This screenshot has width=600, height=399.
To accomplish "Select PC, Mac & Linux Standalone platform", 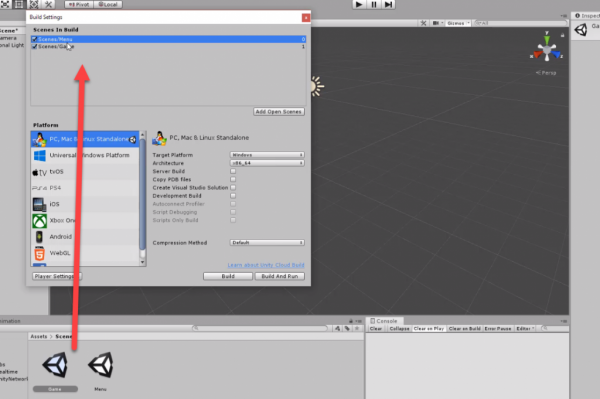I will (85, 139).
